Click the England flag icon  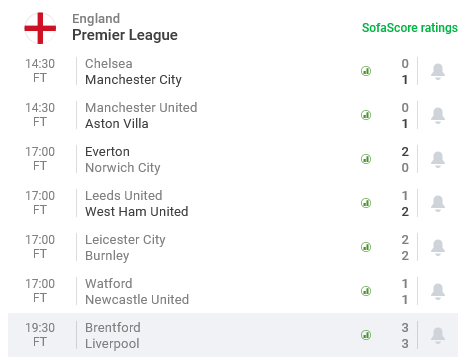(x=40, y=28)
